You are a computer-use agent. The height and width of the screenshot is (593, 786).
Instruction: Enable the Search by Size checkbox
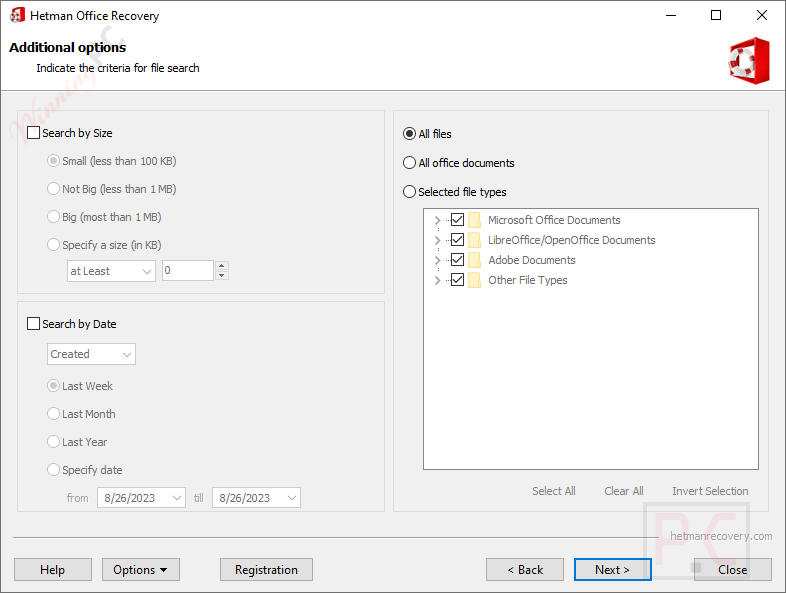pos(33,133)
